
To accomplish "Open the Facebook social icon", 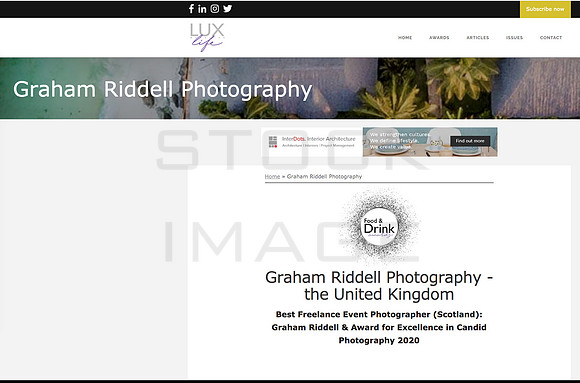I will [191, 9].
